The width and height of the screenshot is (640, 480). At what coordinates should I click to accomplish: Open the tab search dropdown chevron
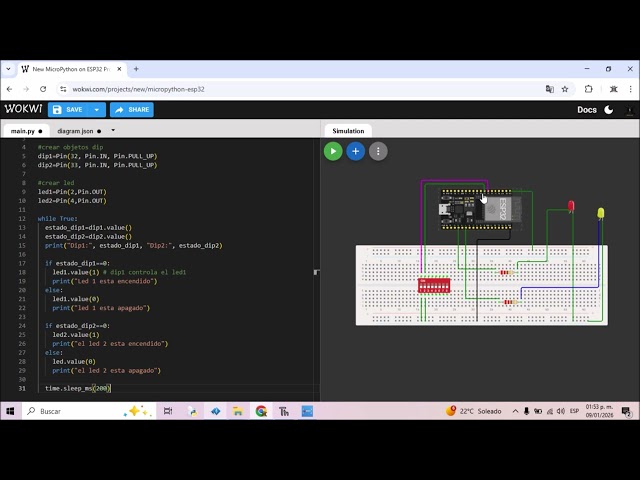click(x=9, y=69)
